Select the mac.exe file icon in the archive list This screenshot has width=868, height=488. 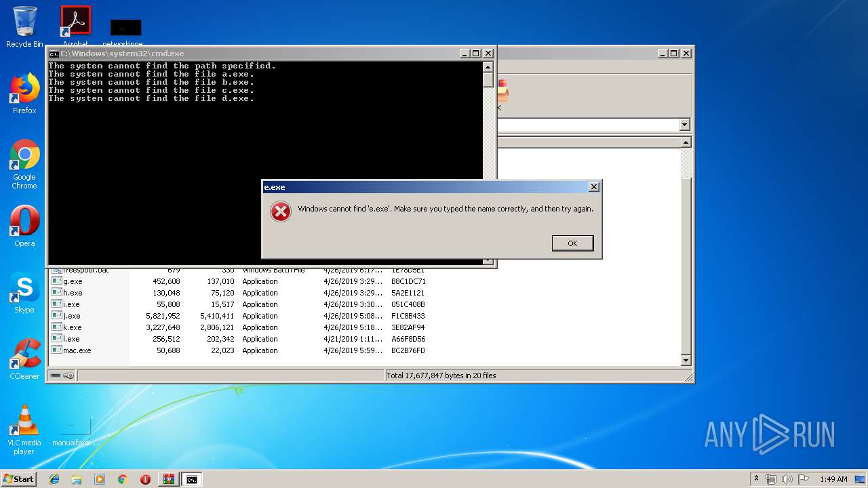coord(57,350)
